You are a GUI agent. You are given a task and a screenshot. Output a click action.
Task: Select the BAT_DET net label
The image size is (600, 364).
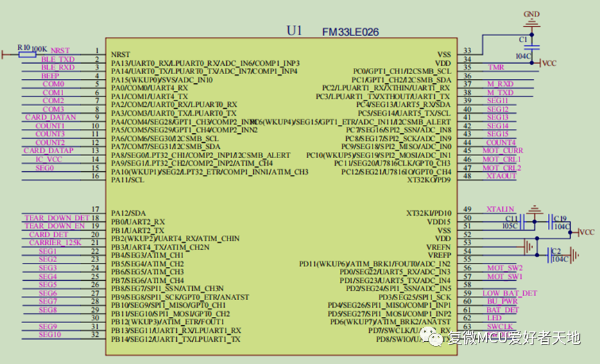point(502,310)
